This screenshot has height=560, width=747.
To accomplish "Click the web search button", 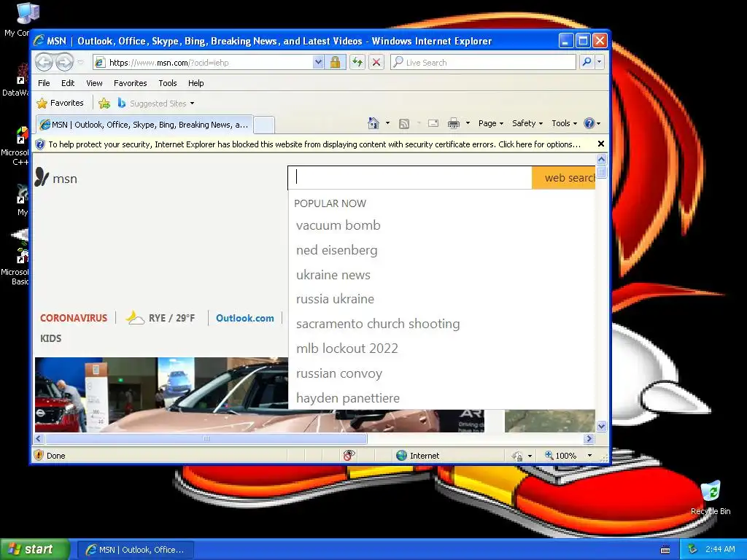I will [x=564, y=178].
